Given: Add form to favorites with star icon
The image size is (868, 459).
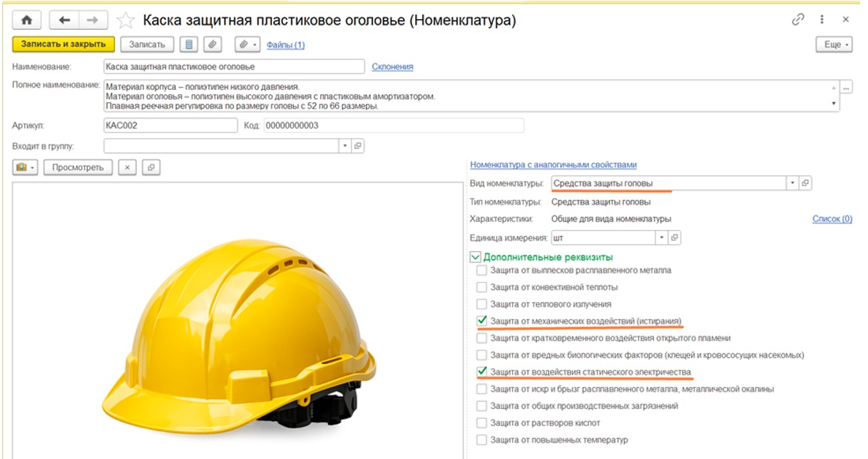Looking at the screenshot, I should click(126, 21).
